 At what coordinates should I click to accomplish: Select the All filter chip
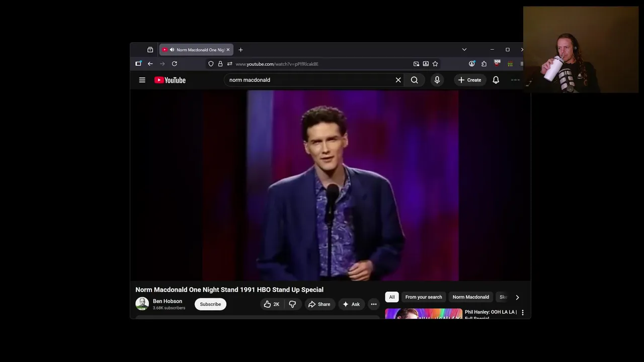pos(392,297)
